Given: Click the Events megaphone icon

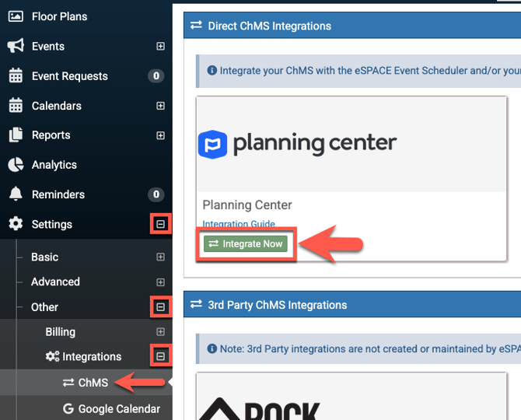Looking at the screenshot, I should [16, 47].
